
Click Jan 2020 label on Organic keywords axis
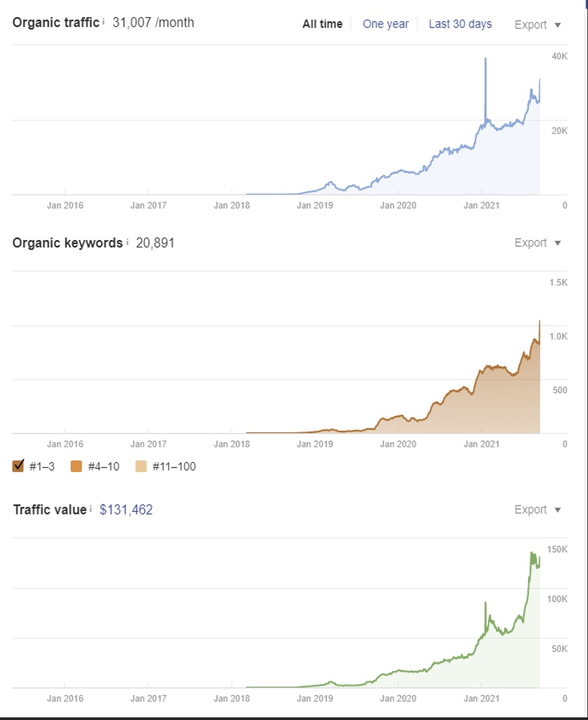click(398, 444)
